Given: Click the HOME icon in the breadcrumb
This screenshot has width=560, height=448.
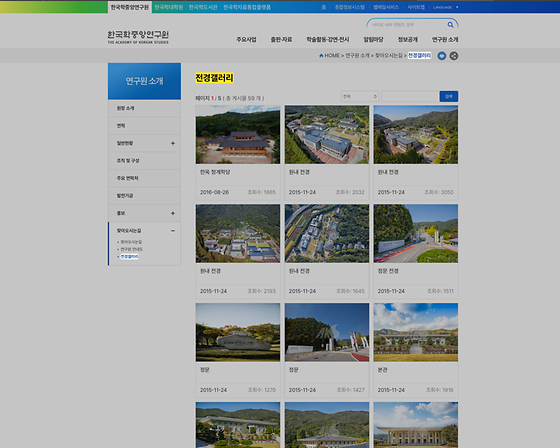Looking at the screenshot, I should [x=321, y=55].
